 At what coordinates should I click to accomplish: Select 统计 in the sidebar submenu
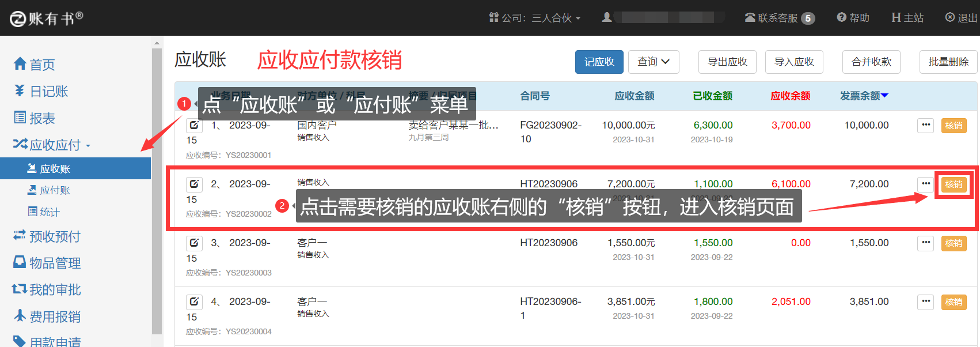pyautogui.click(x=50, y=212)
